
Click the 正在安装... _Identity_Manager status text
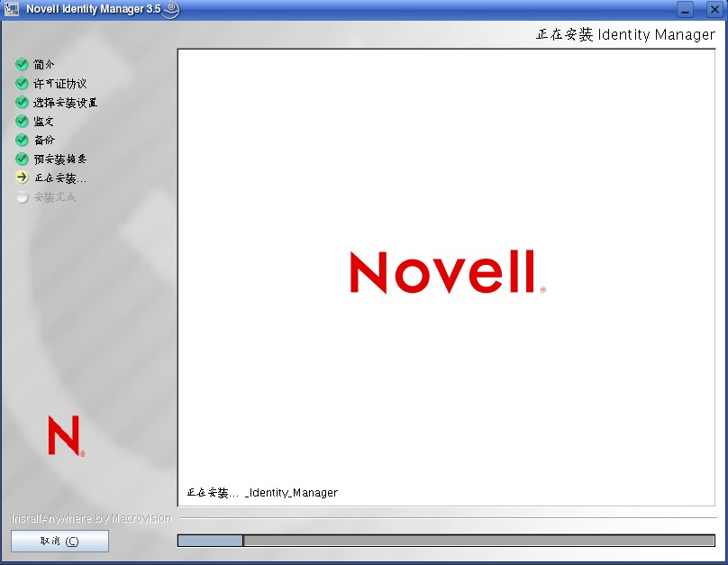pyautogui.click(x=262, y=493)
